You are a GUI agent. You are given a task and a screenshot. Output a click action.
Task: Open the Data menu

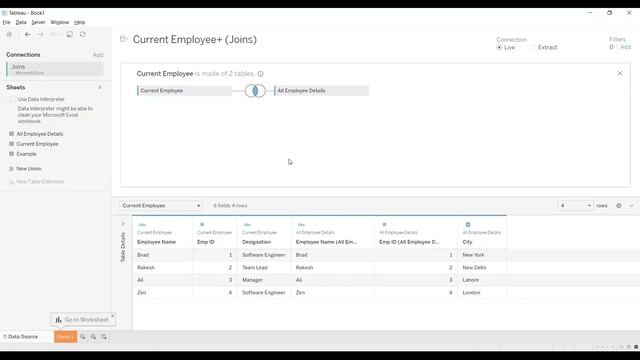point(21,22)
